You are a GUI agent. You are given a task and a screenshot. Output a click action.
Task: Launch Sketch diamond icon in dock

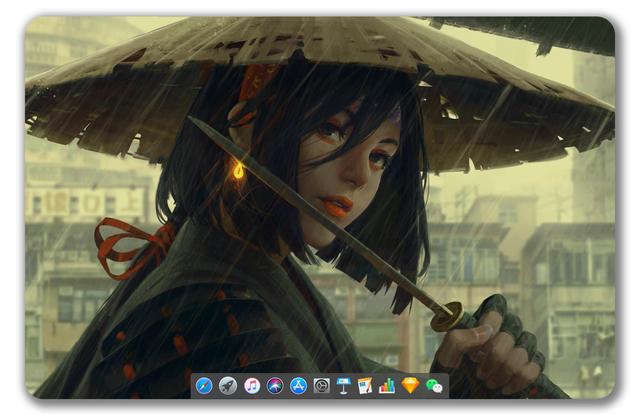(x=410, y=386)
